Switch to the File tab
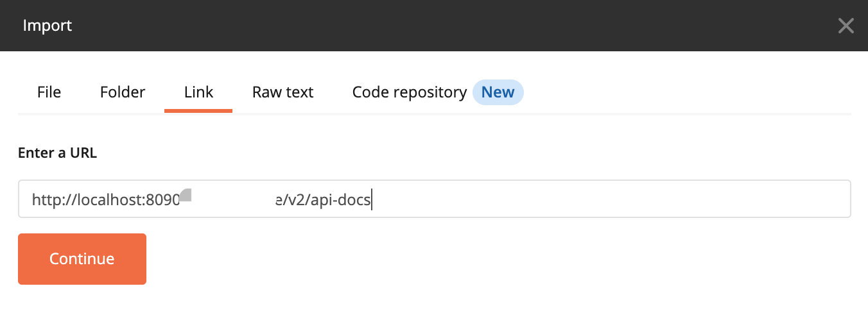868x336 pixels. (49, 92)
